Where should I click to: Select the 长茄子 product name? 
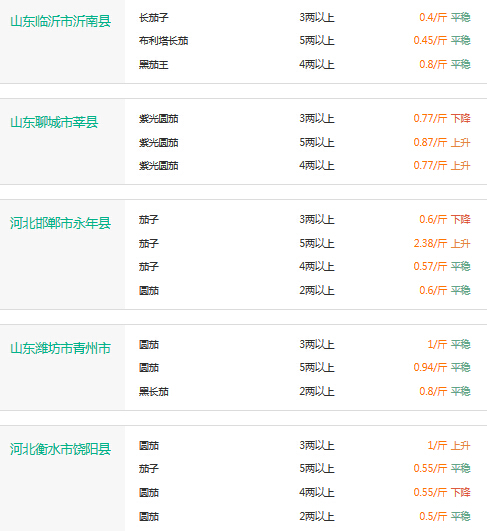coord(153,18)
